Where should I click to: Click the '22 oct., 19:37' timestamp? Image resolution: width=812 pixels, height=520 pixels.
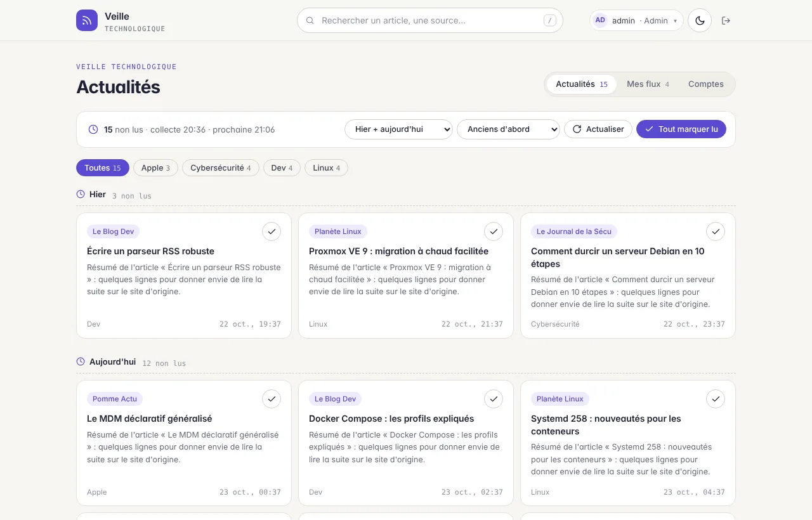[250, 324]
